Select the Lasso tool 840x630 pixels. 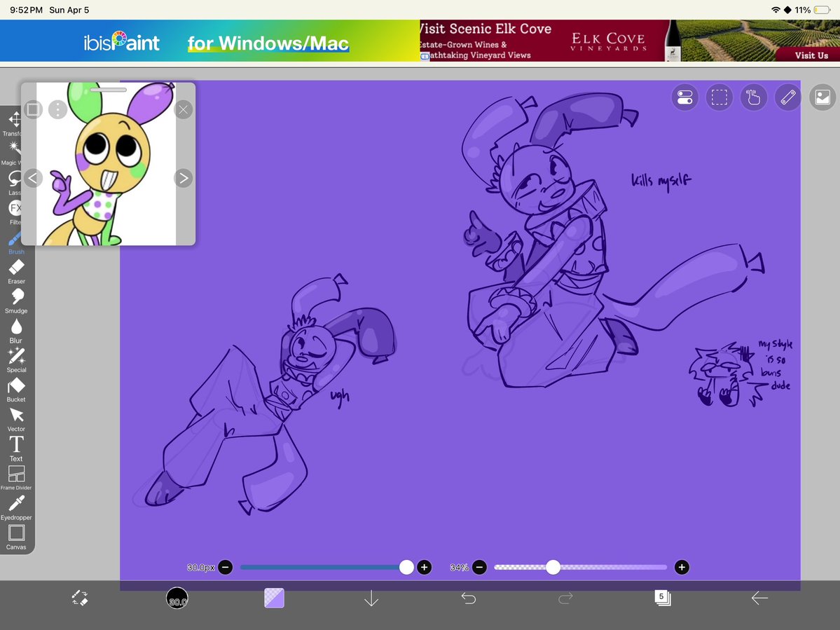pos(14,183)
